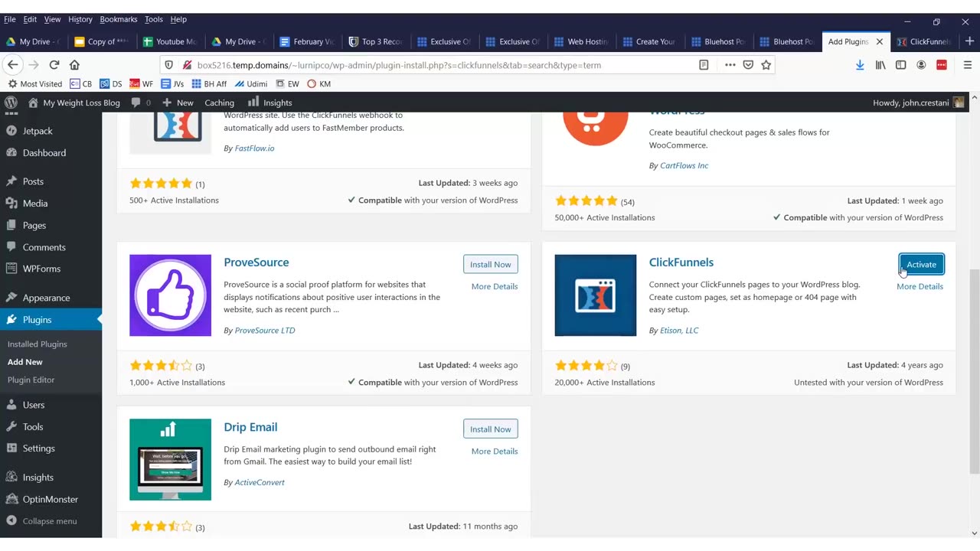Click the ClickFunnels plugin logo thumbnail
This screenshot has width=980, height=551.
point(596,295)
